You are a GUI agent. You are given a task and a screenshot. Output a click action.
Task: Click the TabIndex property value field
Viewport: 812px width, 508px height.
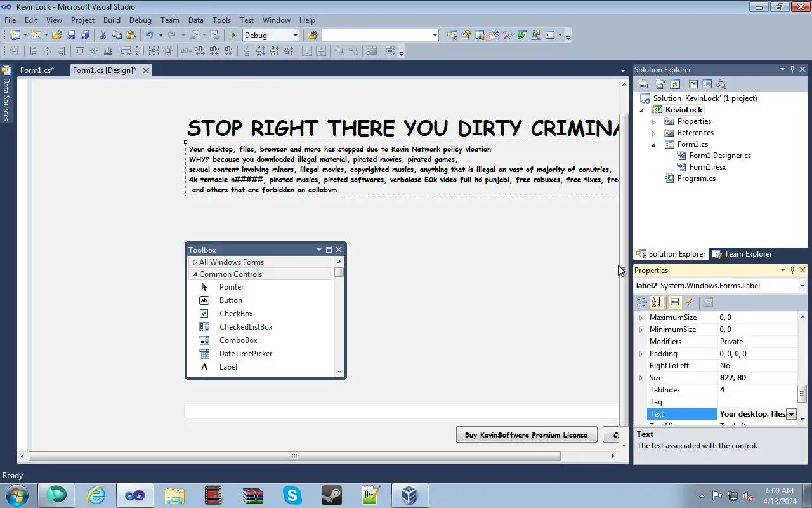click(x=757, y=390)
